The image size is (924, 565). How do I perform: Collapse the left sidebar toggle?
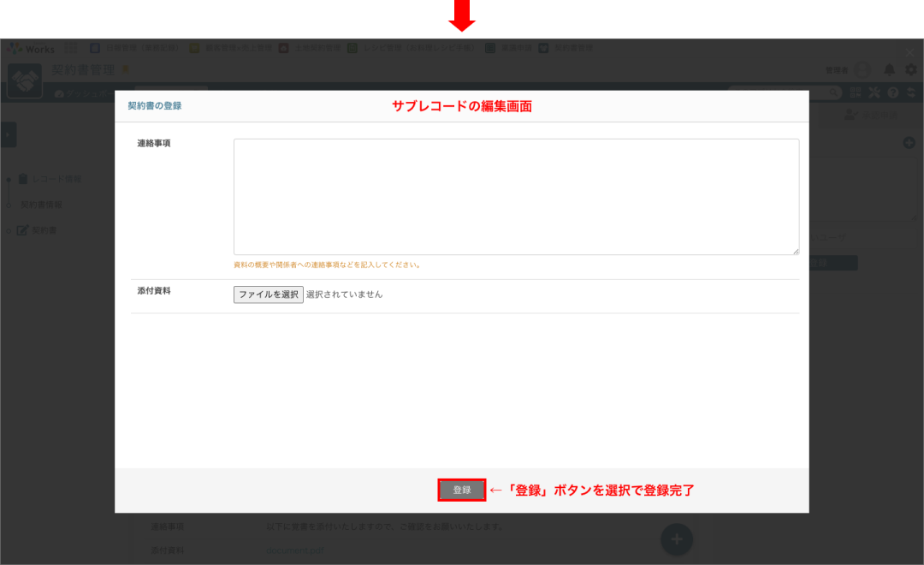pos(9,135)
